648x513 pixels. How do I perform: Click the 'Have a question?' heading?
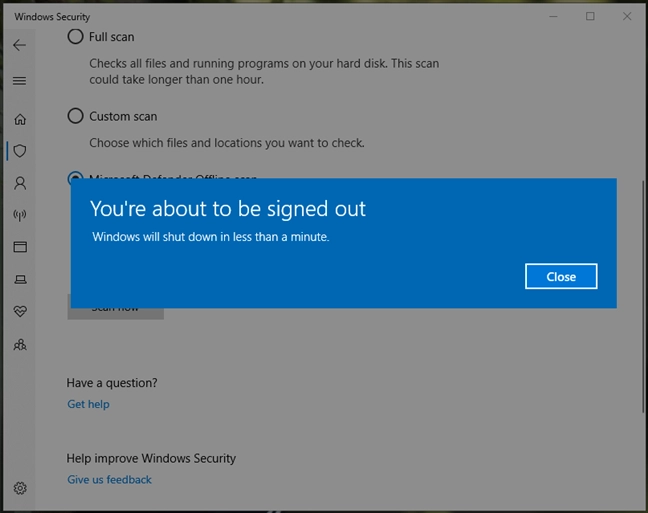[x=112, y=383]
